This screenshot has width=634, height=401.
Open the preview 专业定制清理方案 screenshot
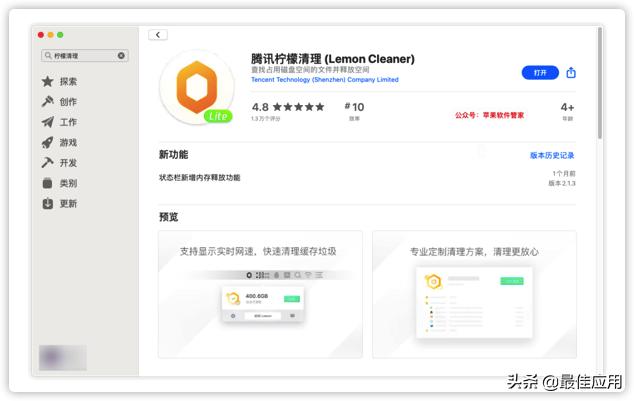click(x=475, y=294)
